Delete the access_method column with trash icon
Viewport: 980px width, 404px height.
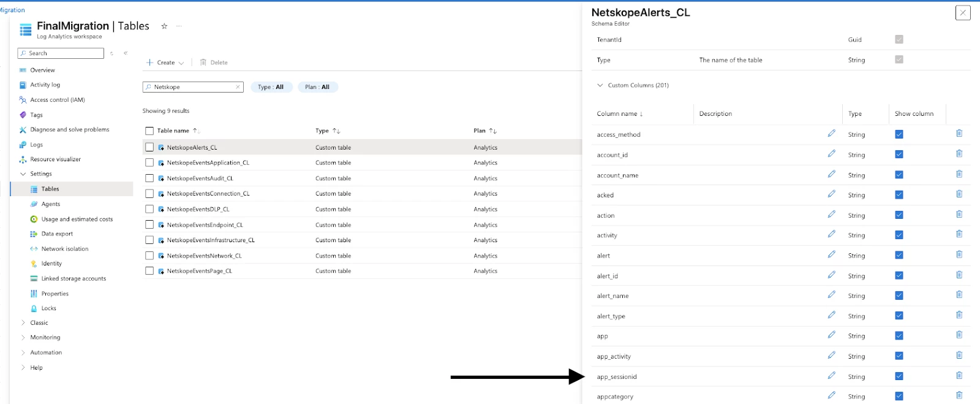pyautogui.click(x=959, y=133)
